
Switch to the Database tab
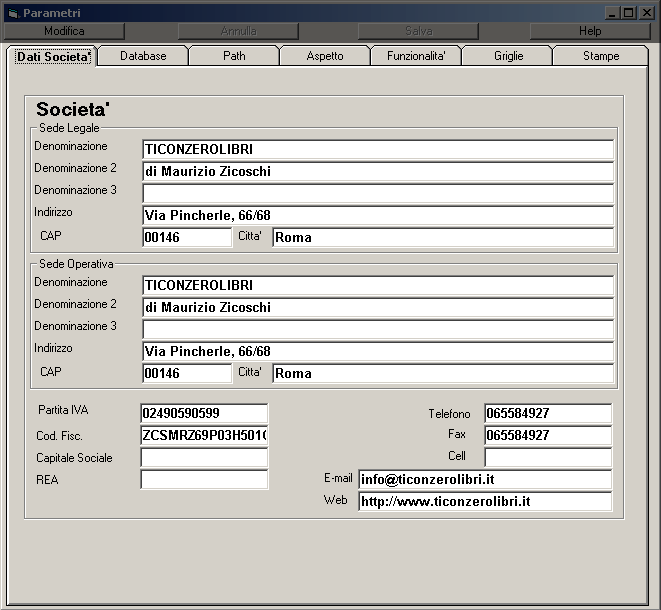tap(143, 56)
